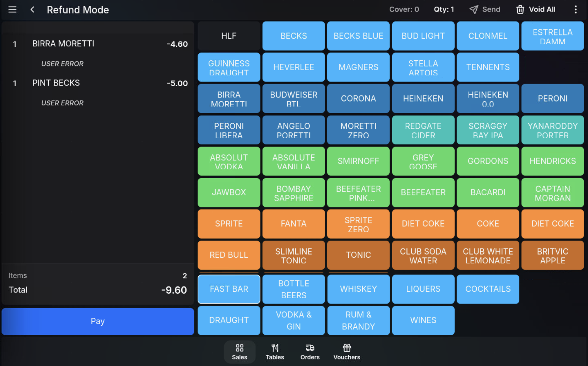Select the BUDWEISER BTL tile
The height and width of the screenshot is (366, 588).
[x=293, y=98]
